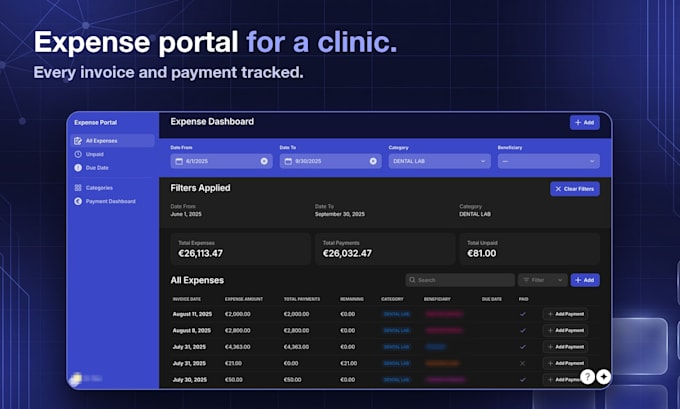680x409 pixels.
Task: Click the €21.00 remaining amount
Action: point(349,363)
